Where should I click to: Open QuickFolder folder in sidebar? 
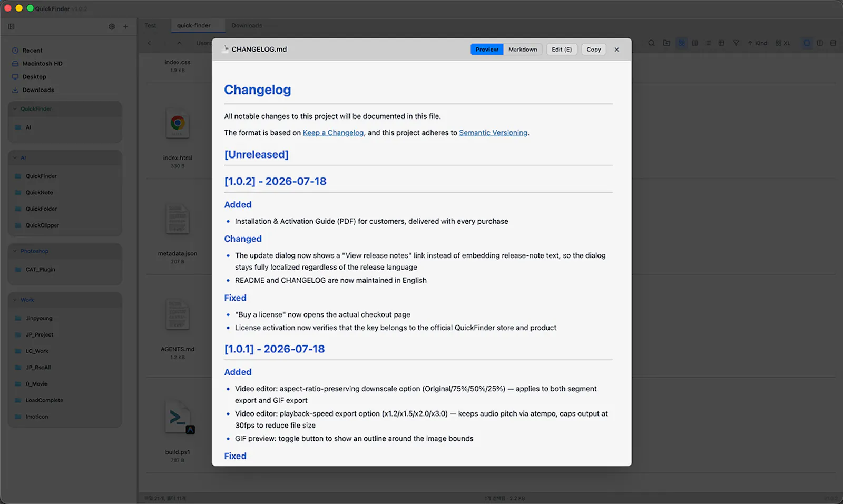coord(41,209)
